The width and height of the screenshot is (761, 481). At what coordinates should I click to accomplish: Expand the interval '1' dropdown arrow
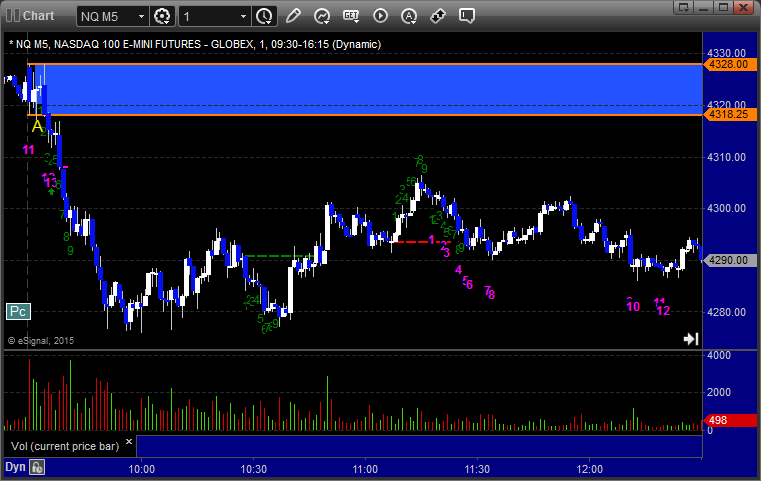(x=244, y=17)
